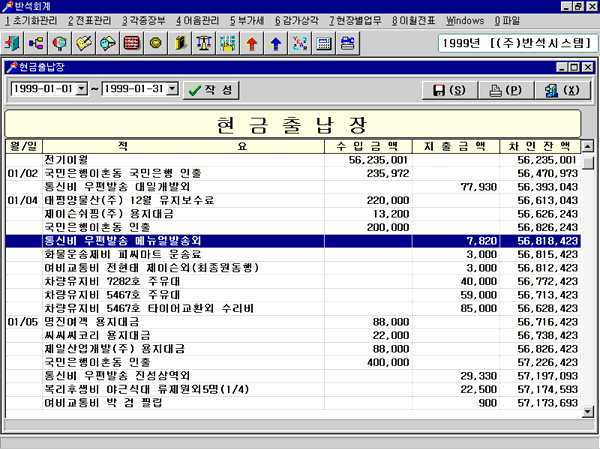Select row 제일산업개발(주) 용지대금
This screenshot has height=450, width=600.
[x=293, y=349]
